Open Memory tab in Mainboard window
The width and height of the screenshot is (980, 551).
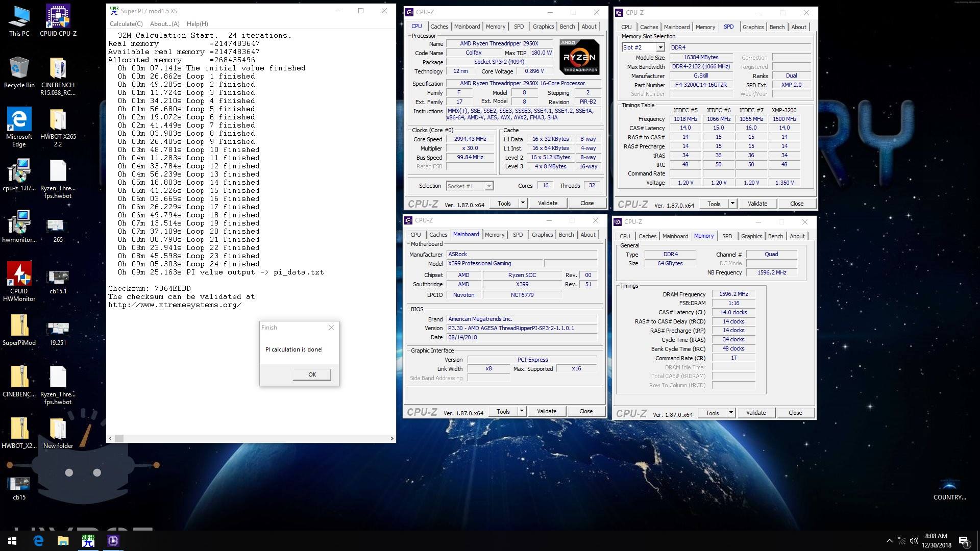494,235
